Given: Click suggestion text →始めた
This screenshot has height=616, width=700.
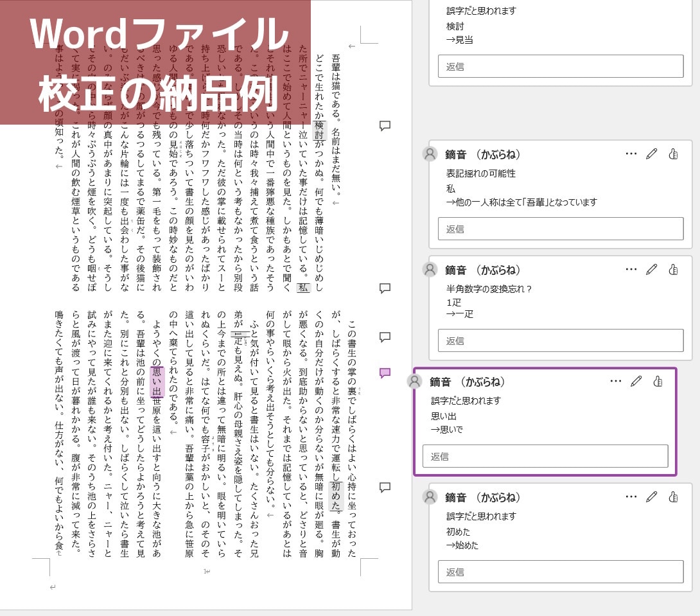Looking at the screenshot, I should pos(462,545).
